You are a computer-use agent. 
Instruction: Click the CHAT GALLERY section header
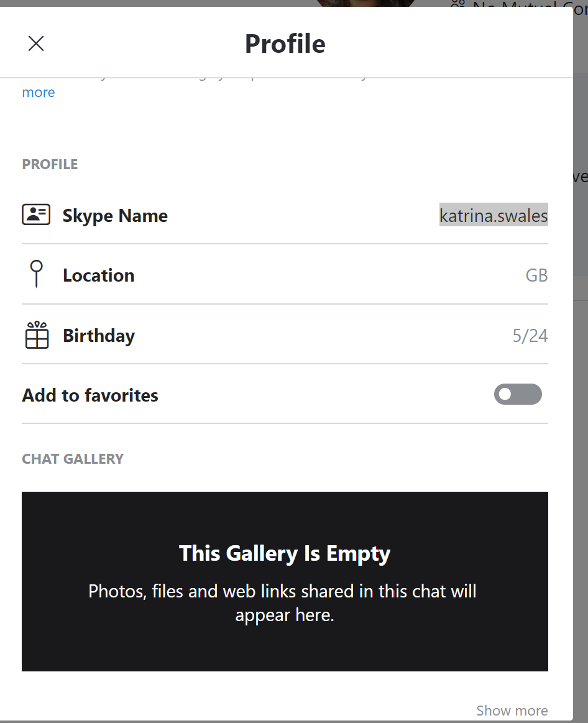pyautogui.click(x=73, y=459)
